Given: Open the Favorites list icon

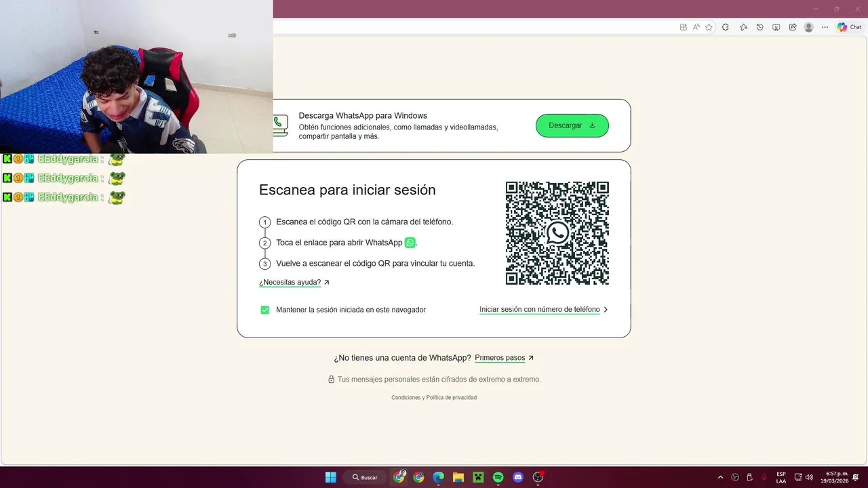Looking at the screenshot, I should (x=743, y=27).
